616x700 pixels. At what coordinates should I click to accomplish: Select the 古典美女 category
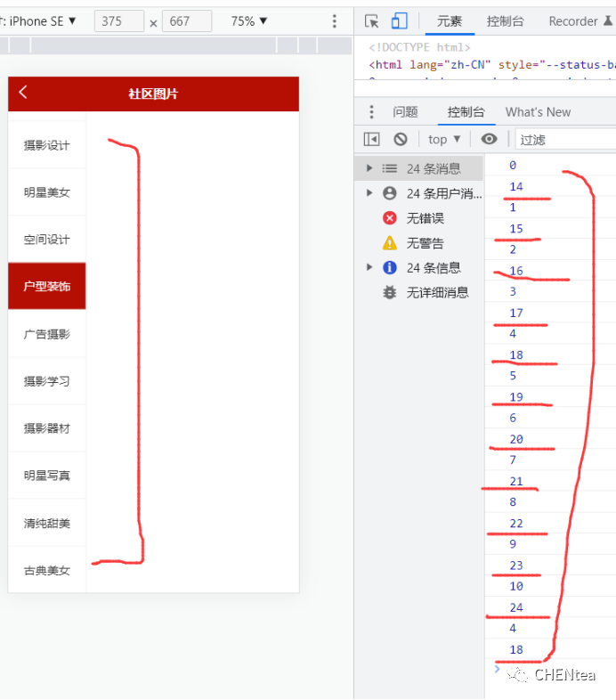(47, 570)
